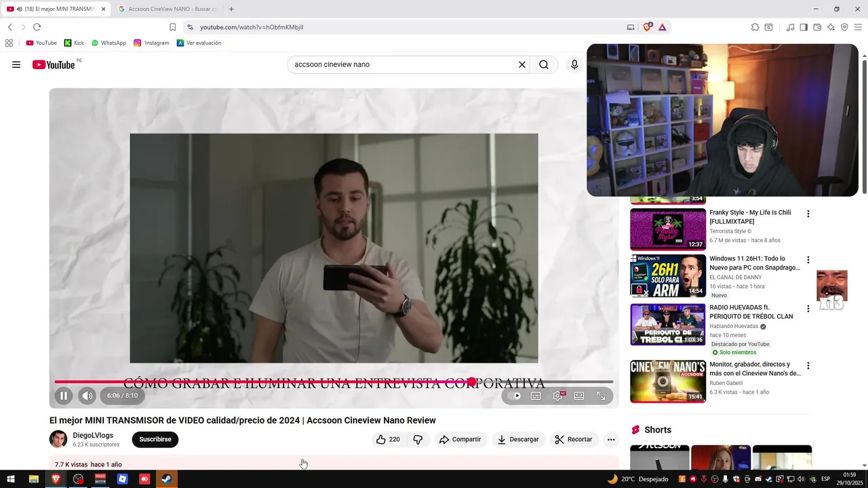
Task: Open the Brave Rewards triangle icon
Action: click(662, 27)
